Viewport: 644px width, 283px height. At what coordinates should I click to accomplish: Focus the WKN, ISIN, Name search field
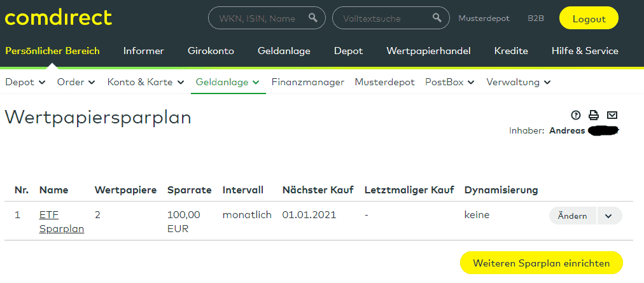tap(267, 18)
